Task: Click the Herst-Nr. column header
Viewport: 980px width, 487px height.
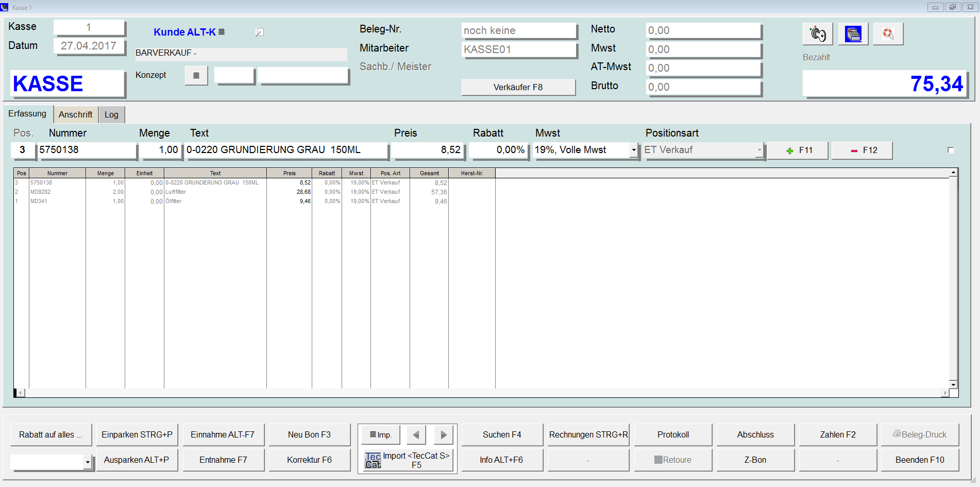Action: [472, 173]
